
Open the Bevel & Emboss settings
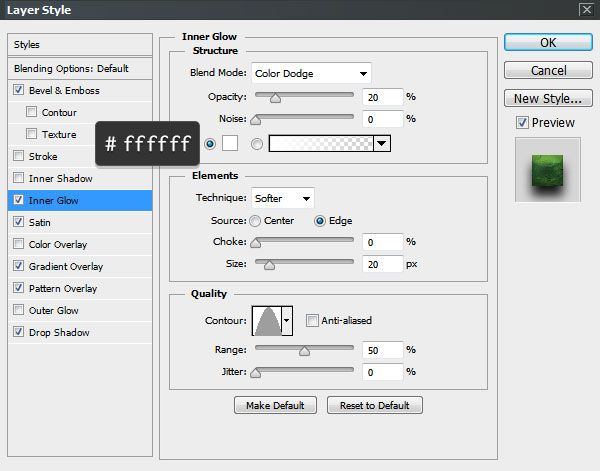[x=64, y=90]
